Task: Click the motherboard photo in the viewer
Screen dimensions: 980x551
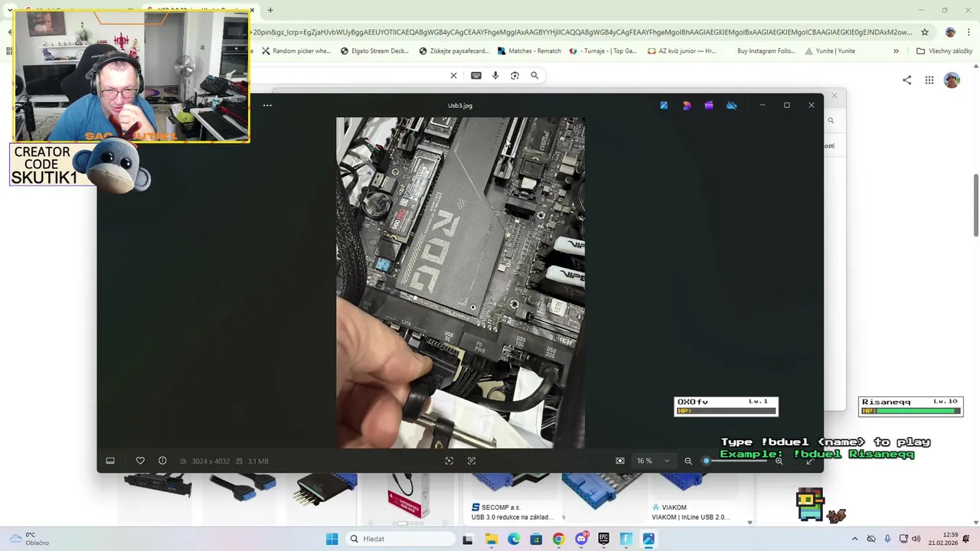Action: click(x=460, y=282)
